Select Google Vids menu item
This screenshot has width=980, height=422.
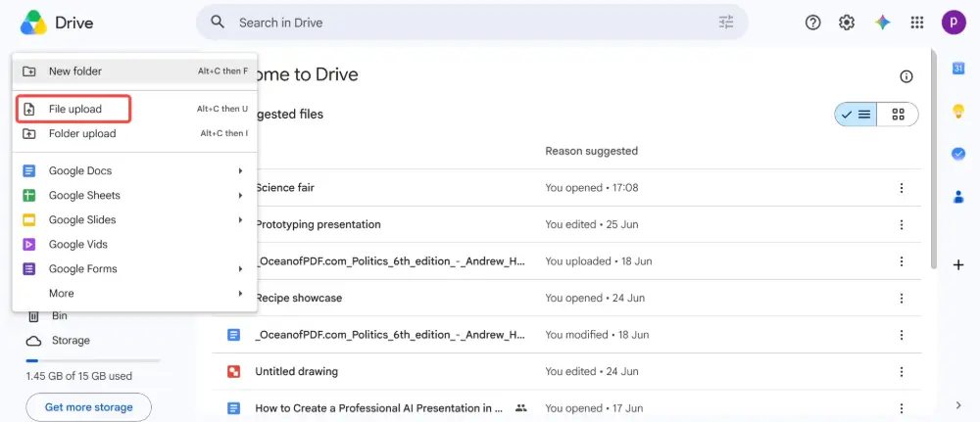click(134, 245)
